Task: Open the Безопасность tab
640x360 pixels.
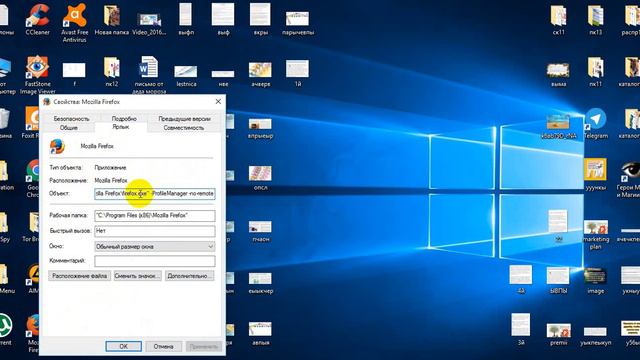Action: click(71, 119)
